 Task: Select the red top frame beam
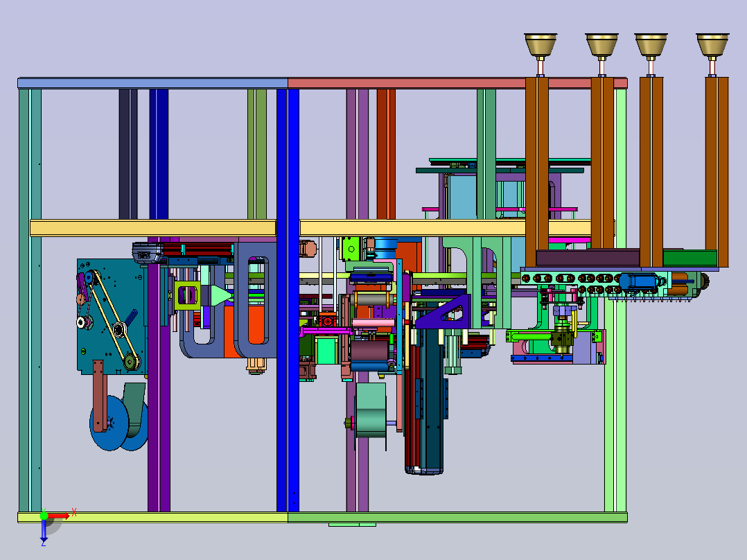point(457,83)
